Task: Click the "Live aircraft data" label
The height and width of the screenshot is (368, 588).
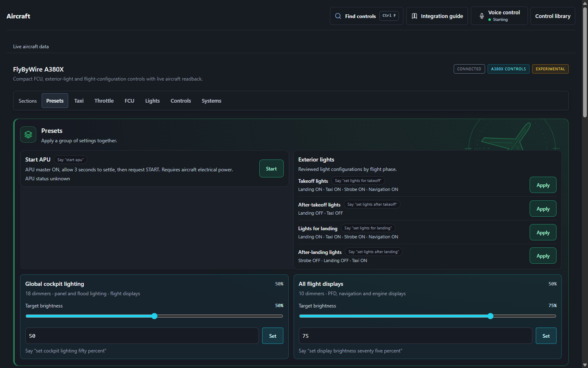Action: (x=31, y=47)
